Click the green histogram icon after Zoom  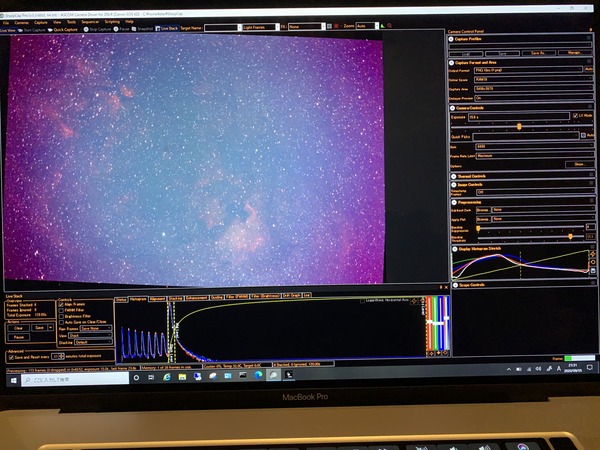click(x=382, y=26)
